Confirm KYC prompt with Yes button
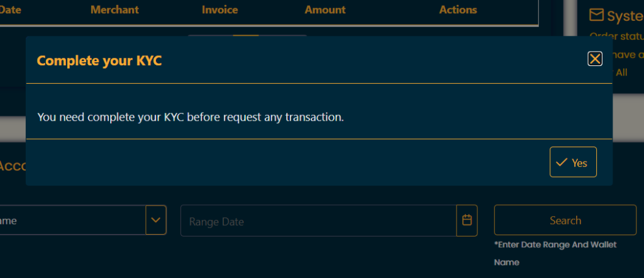The height and width of the screenshot is (278, 644). point(573,162)
